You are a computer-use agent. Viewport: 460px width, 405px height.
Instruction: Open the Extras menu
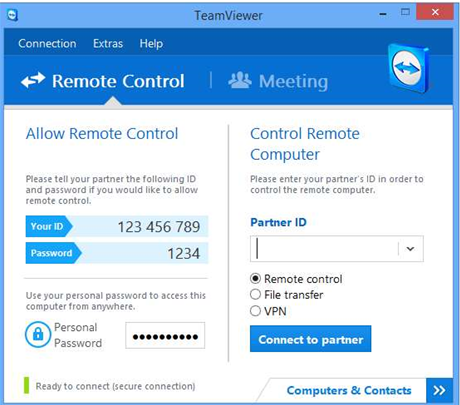pyautogui.click(x=108, y=43)
